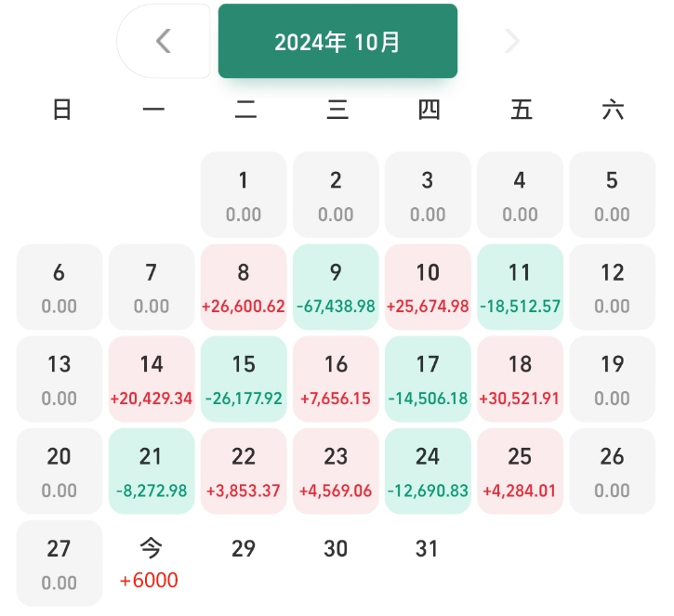
Task: Select October 29
Action: coord(244,548)
